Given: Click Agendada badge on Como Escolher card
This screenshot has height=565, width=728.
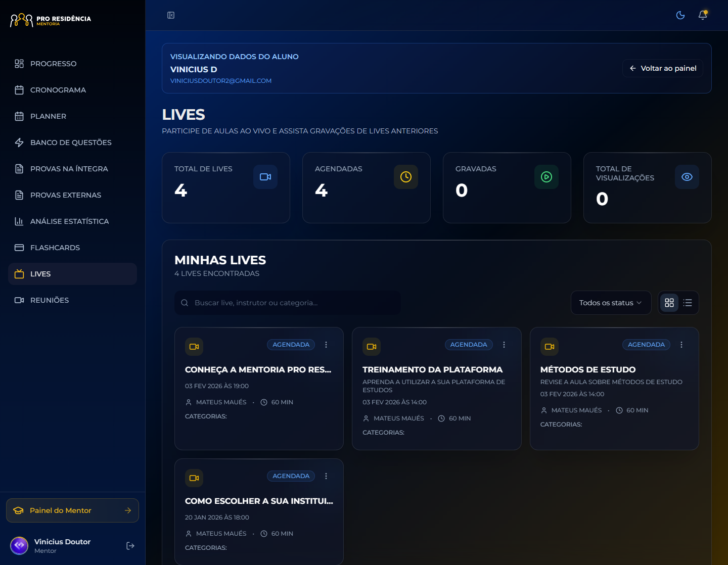Looking at the screenshot, I should tap(291, 476).
